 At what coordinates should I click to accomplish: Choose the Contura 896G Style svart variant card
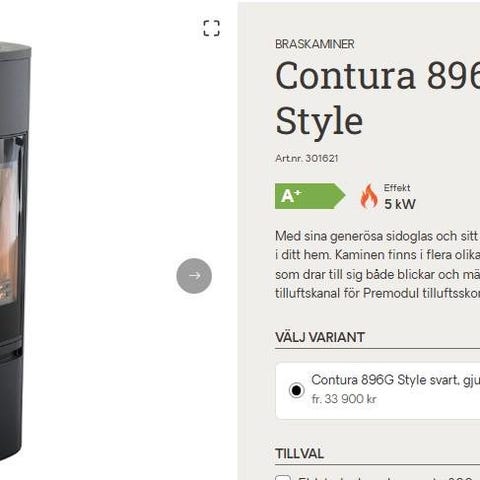tap(378, 391)
